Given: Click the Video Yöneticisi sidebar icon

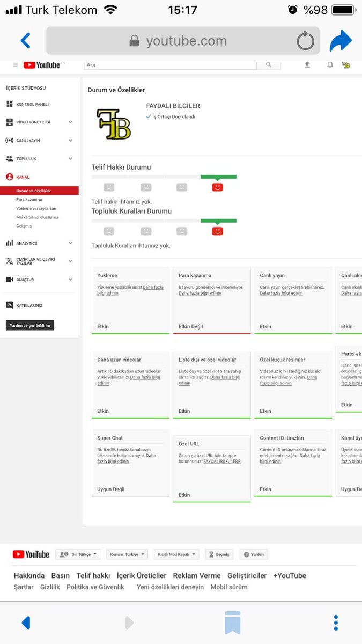Looking at the screenshot, I should [x=9, y=122].
